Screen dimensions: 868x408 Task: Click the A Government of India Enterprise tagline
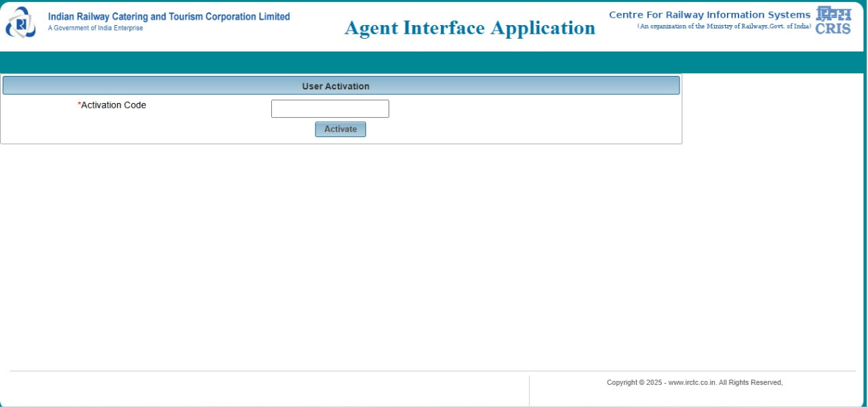pos(95,27)
